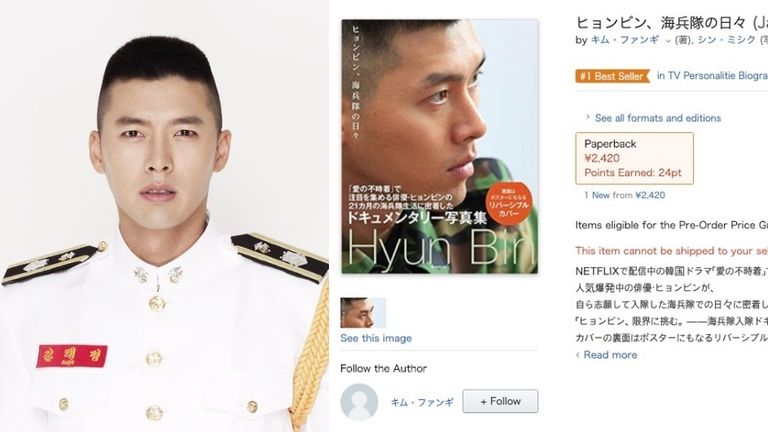This screenshot has height=432, width=768.
Task: Click the large Hyun Bin book cover
Action: point(439,146)
